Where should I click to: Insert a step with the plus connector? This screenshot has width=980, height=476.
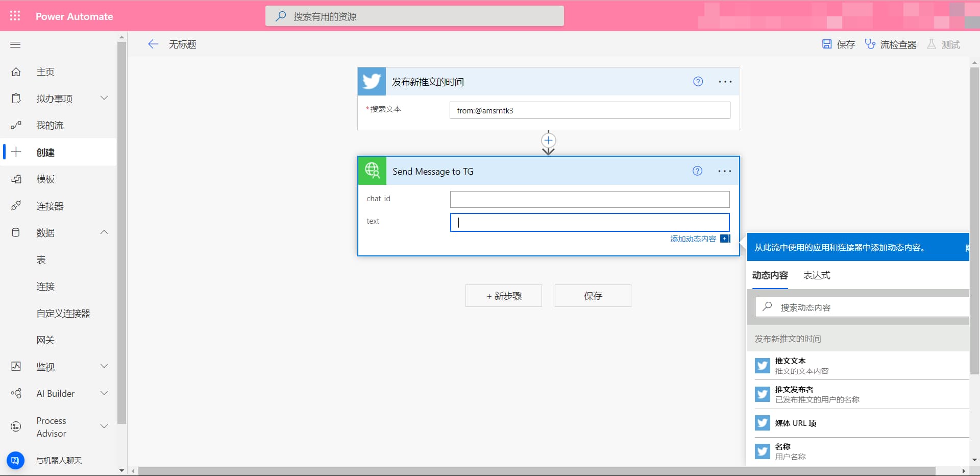[x=548, y=140]
